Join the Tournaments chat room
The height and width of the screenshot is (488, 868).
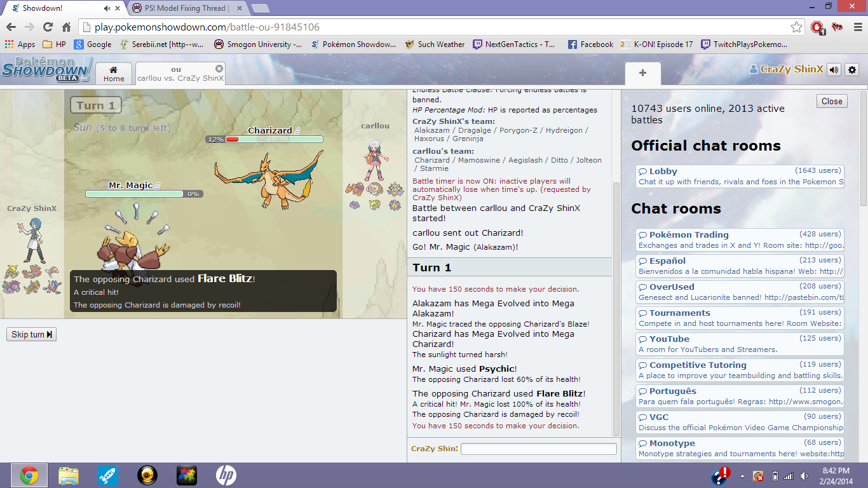(740, 318)
